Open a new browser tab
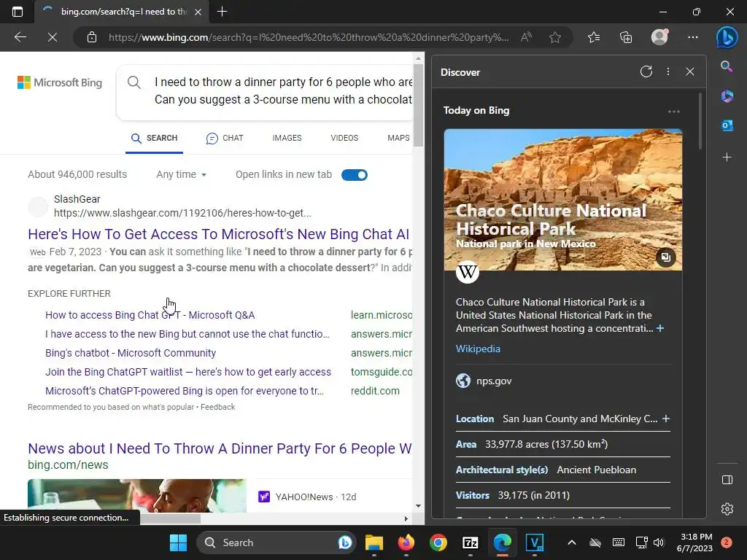The height and width of the screenshot is (560, 747). tap(222, 12)
